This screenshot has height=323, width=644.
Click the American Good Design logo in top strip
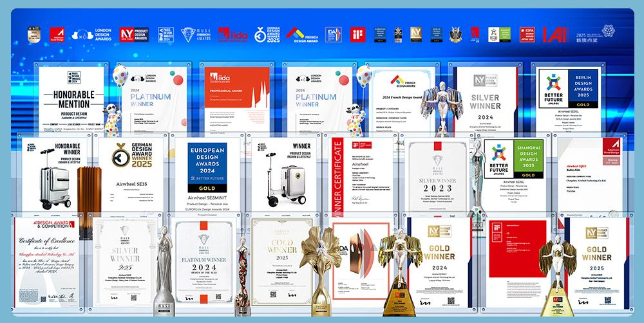click(57, 34)
